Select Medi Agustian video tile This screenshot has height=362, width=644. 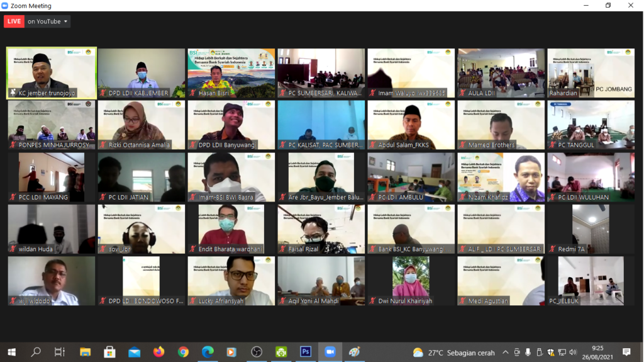(x=501, y=281)
